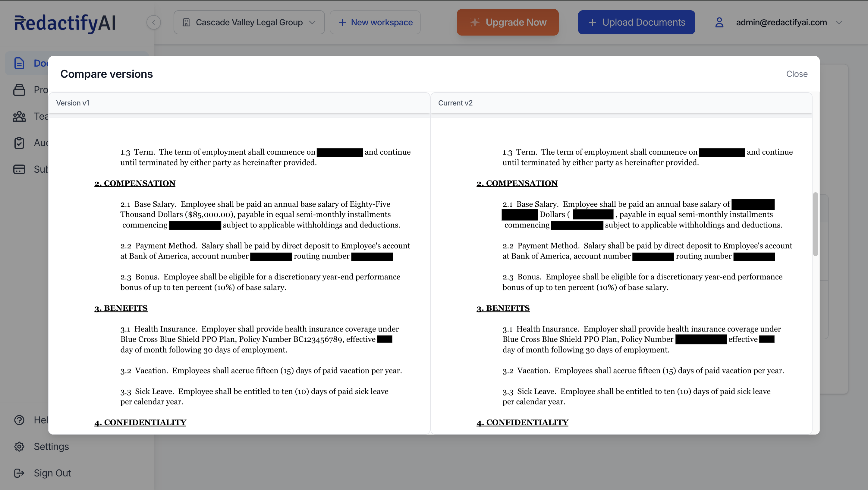Screen dimensions: 868x490
Task: Open the Team people icon in sidebar
Action: 19,116
